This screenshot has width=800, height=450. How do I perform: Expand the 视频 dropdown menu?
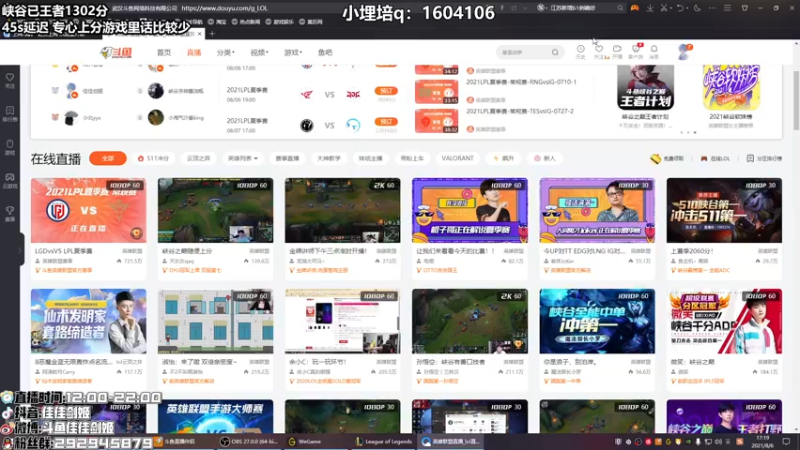pos(259,53)
